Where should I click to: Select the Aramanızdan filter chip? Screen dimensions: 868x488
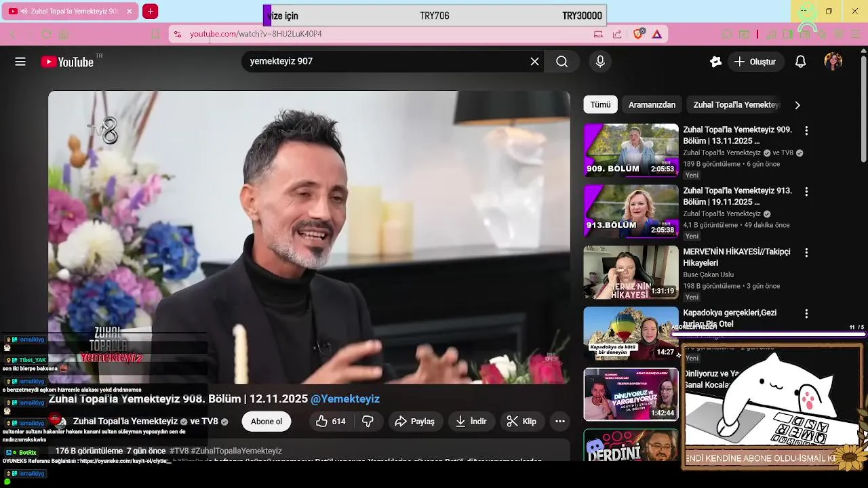coord(652,105)
